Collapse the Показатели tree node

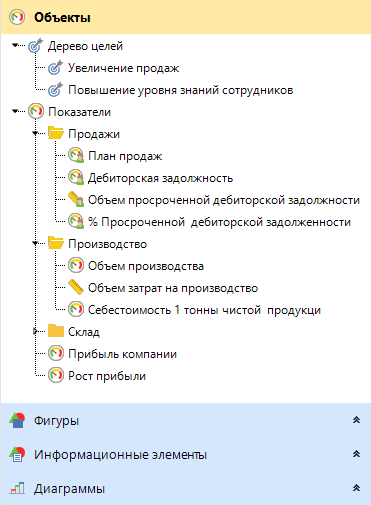click(x=15, y=111)
